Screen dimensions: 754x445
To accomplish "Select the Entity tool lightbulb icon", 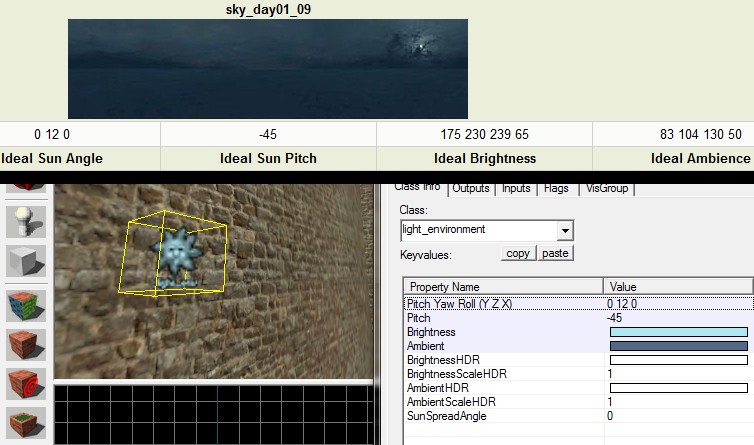I will 26,222.
